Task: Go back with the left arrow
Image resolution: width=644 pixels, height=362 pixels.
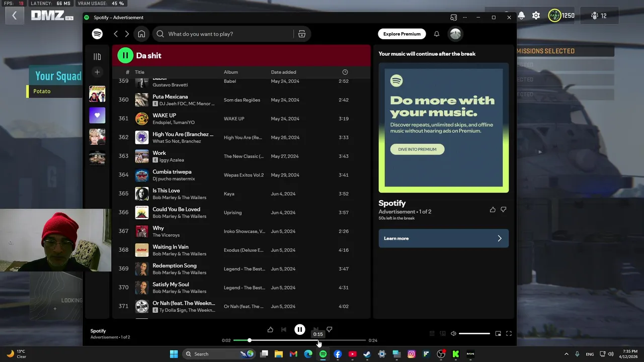Action: point(116,34)
